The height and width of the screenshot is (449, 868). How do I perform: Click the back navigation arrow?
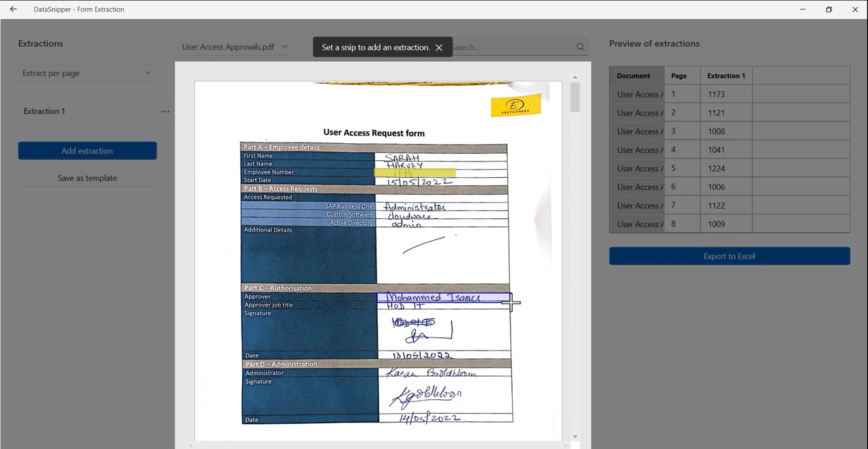[x=13, y=9]
